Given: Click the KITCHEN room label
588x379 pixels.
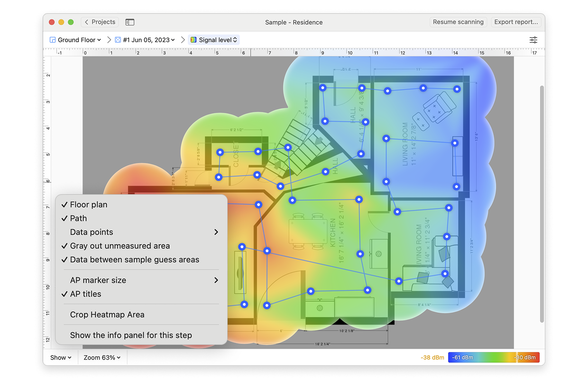Looking at the screenshot, I should (333, 233).
